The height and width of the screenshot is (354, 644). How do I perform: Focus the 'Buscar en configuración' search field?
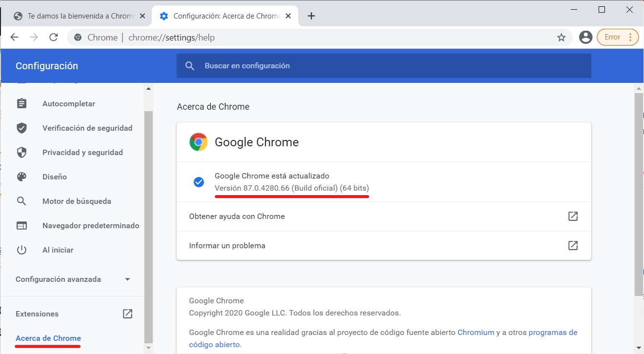384,66
